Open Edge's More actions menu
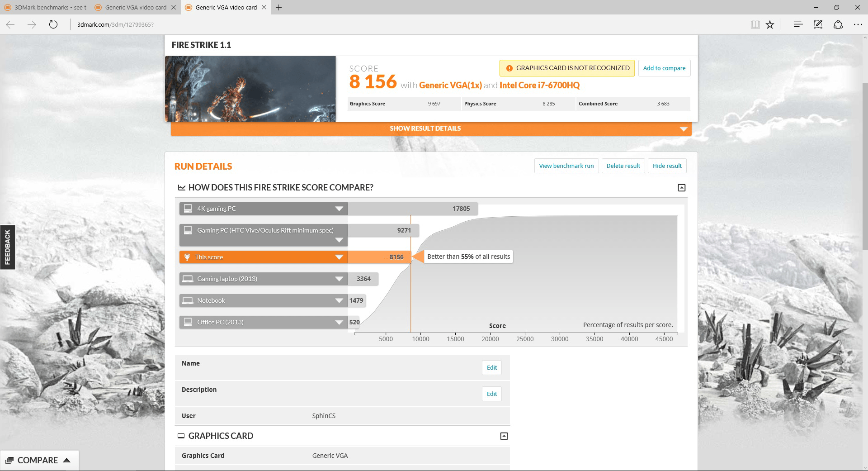 point(858,24)
